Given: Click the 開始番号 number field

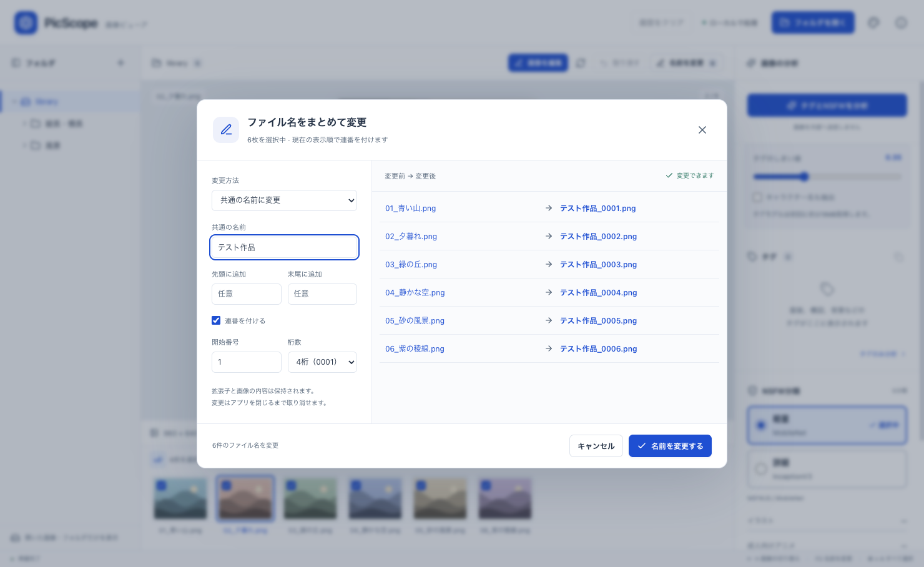Looking at the screenshot, I should [247, 362].
